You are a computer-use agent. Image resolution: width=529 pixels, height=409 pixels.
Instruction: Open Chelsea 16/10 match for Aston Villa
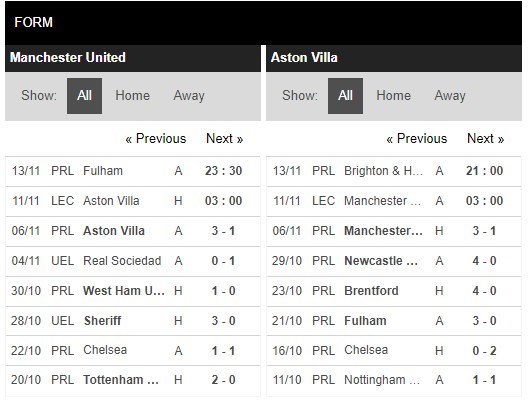tap(394, 351)
